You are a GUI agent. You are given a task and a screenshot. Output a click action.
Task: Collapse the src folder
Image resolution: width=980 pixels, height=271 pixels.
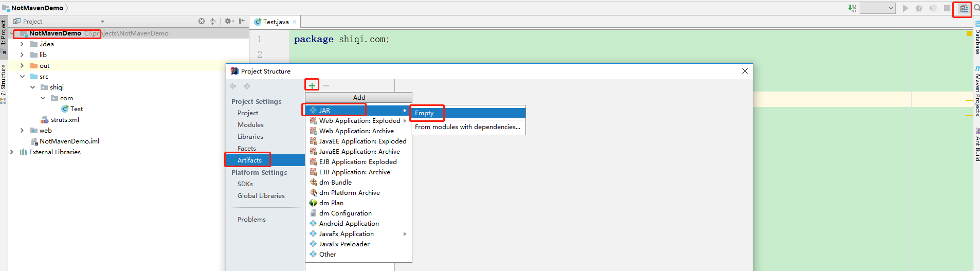22,77
